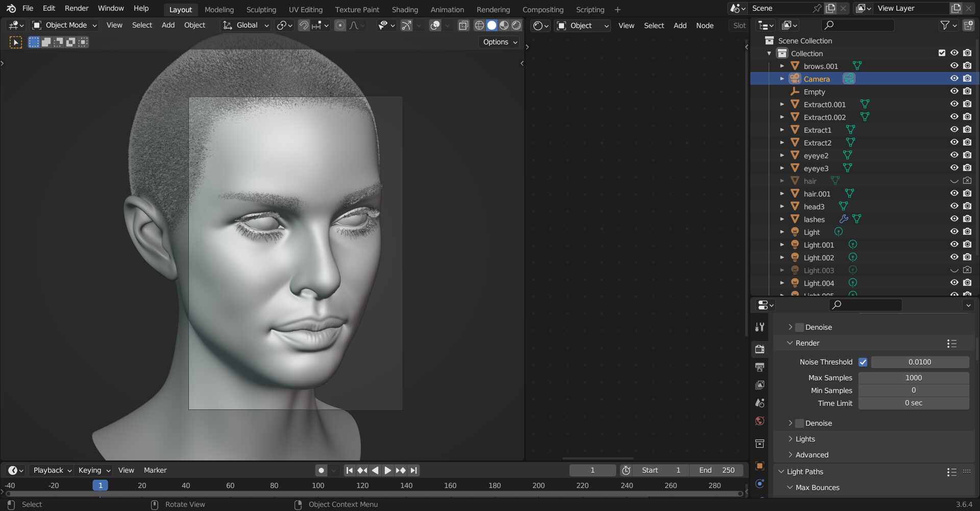Screen dimensions: 980x511
Task: Switch to the Sculpting workspace tab
Action: [x=261, y=9]
